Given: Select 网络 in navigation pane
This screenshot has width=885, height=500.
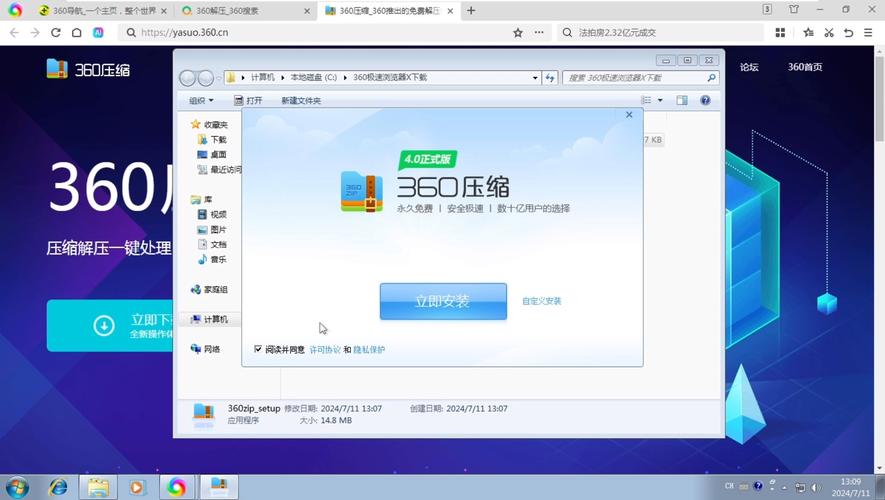Looking at the screenshot, I should pos(206,349).
